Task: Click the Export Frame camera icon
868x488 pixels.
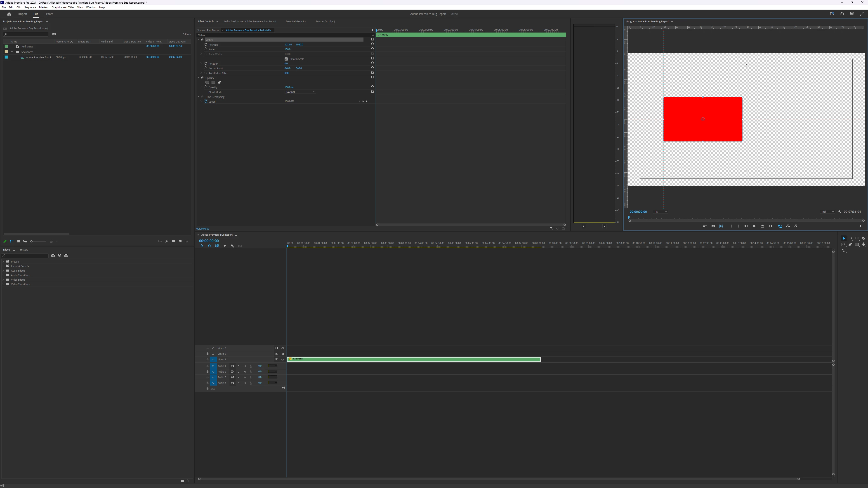Action: pyautogui.click(x=713, y=226)
